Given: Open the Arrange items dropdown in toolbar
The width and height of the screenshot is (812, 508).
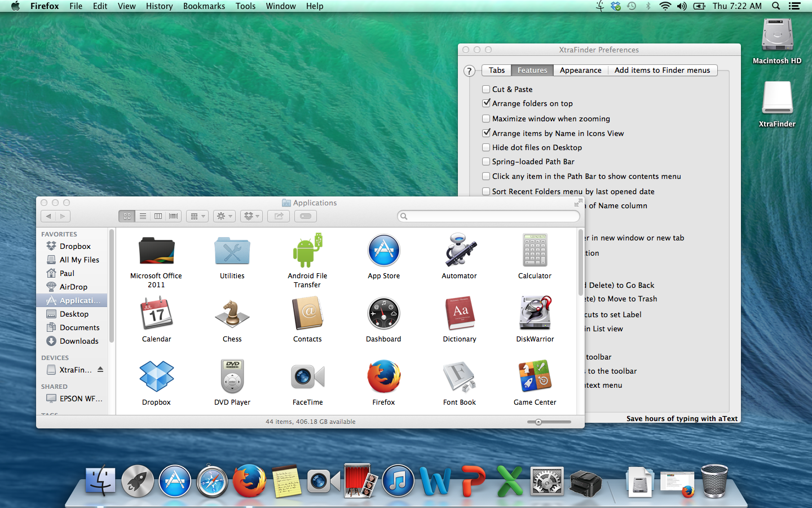Looking at the screenshot, I should (197, 216).
